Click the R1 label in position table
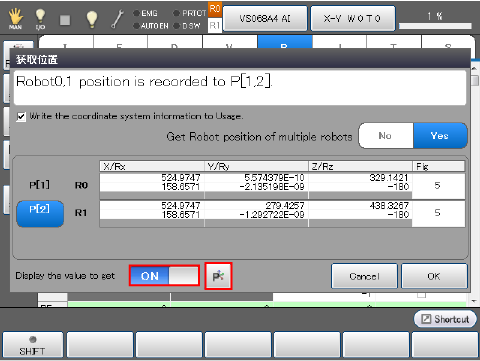Screen dimensions: 480x361 click(81, 213)
